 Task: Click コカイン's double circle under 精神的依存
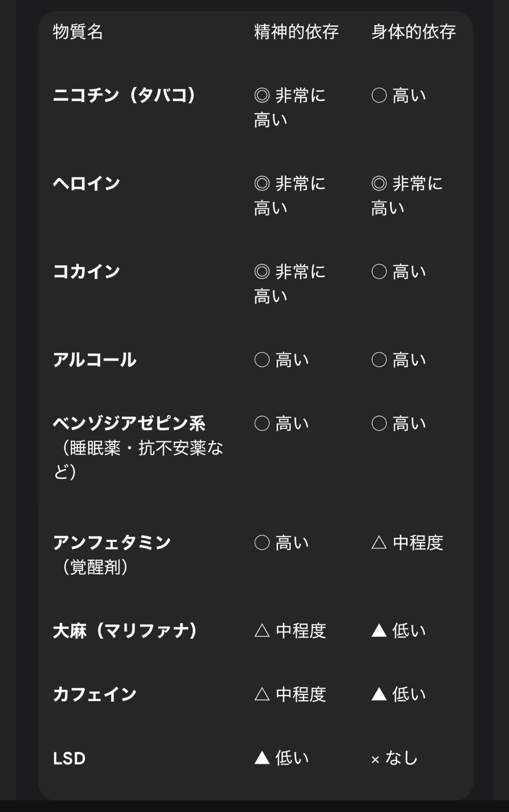262,272
